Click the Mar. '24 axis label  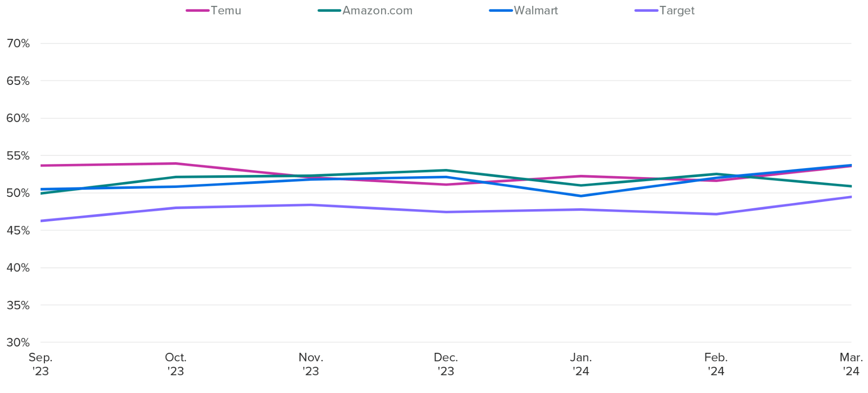point(851,364)
